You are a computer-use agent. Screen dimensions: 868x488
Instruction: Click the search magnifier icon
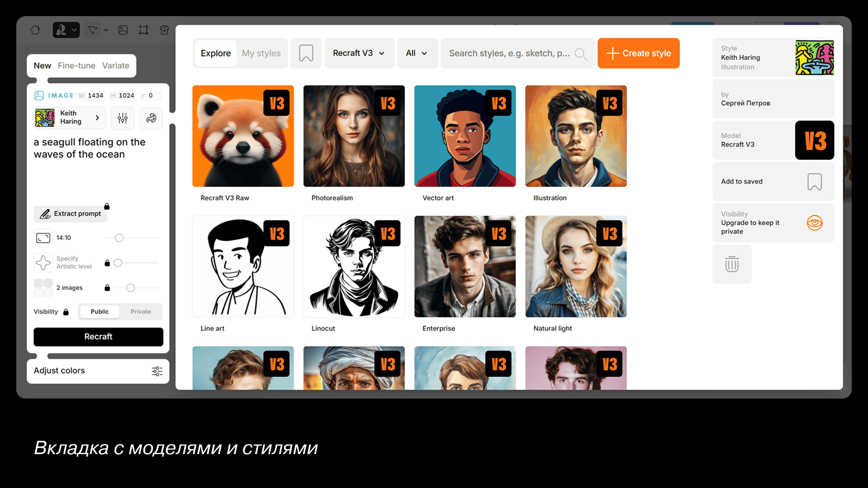[580, 54]
